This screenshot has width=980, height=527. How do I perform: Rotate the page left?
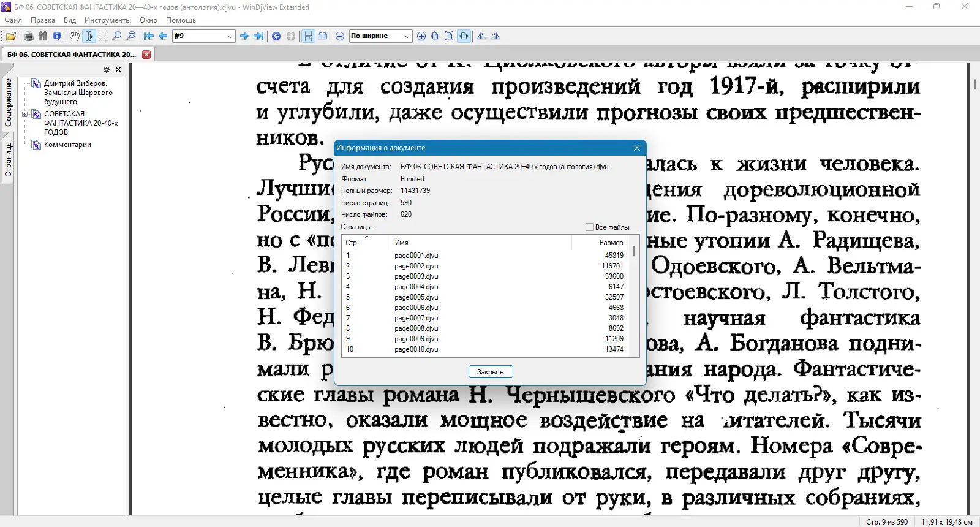click(x=481, y=36)
